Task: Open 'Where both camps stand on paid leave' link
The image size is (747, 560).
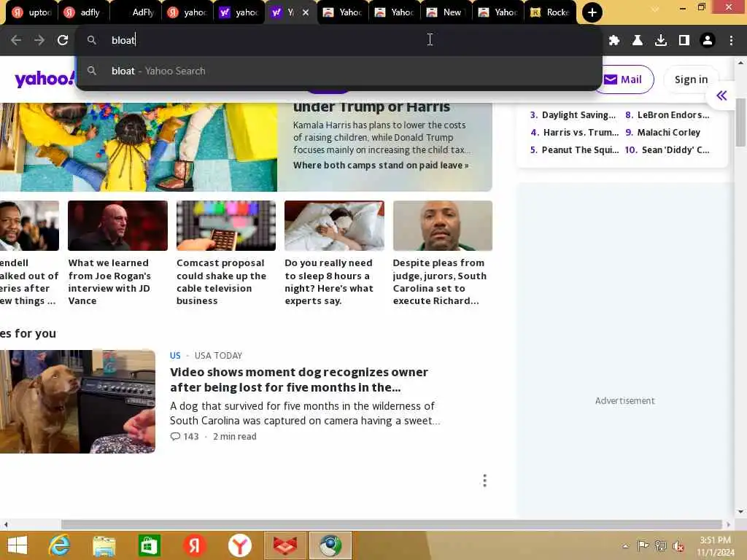Action: tap(381, 166)
